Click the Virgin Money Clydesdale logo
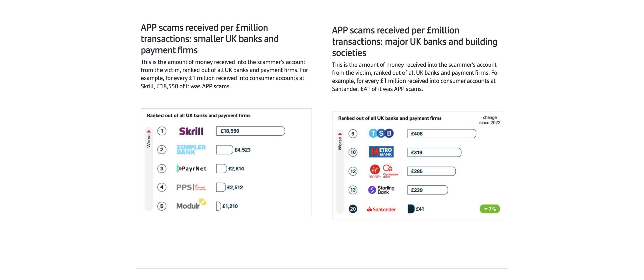The width and height of the screenshot is (644, 280). [x=383, y=171]
